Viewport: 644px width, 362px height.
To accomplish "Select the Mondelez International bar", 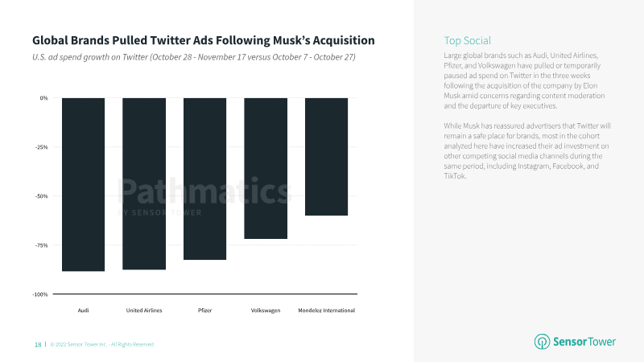I will [327, 156].
